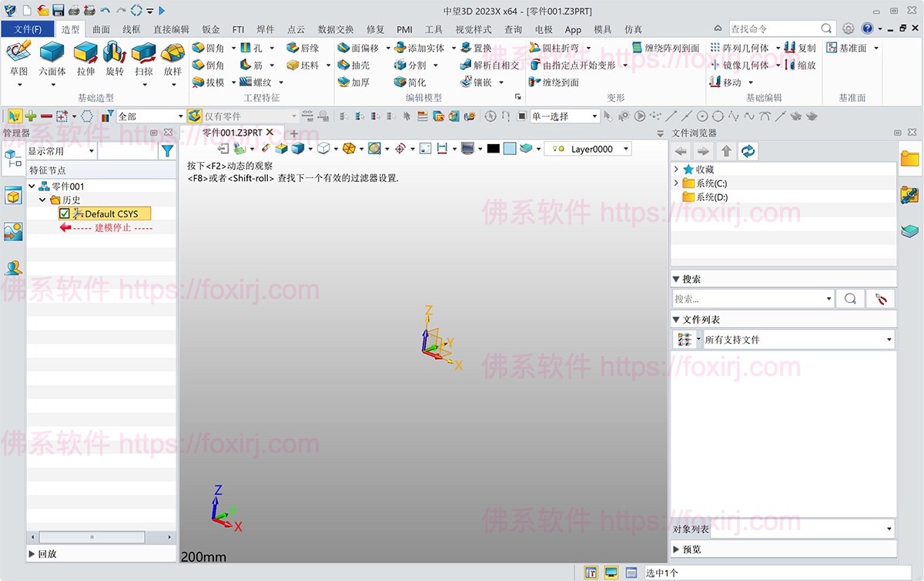Click the 查找命令 search command field
The height and width of the screenshot is (581, 924).
coord(774,29)
